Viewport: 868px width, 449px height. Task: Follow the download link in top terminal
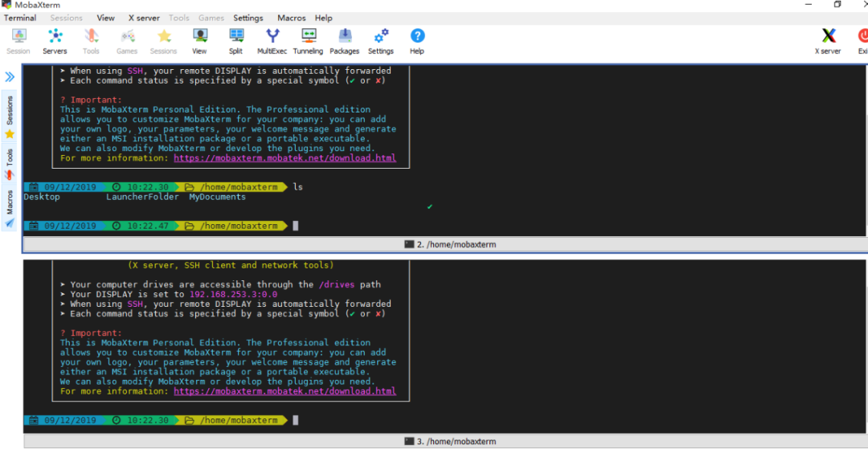click(285, 158)
